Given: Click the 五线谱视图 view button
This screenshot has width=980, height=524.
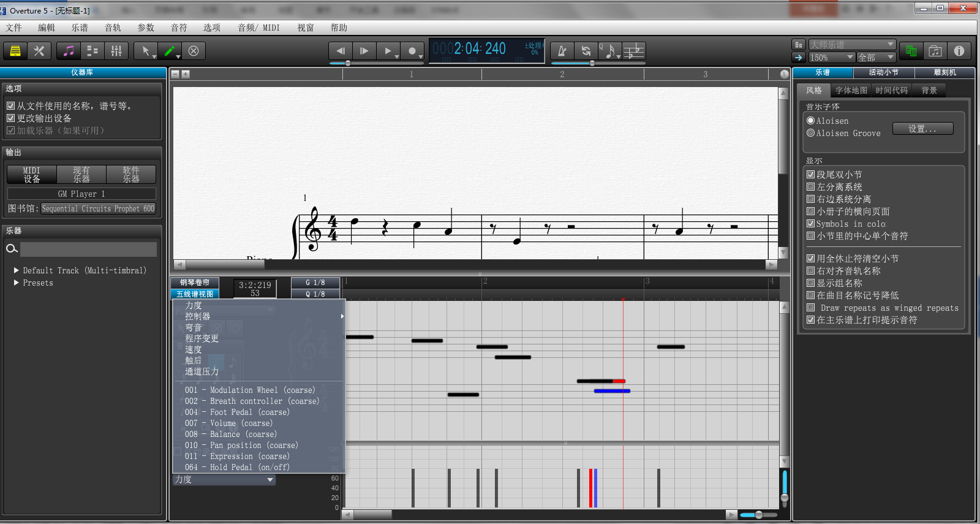Looking at the screenshot, I should tap(195, 294).
